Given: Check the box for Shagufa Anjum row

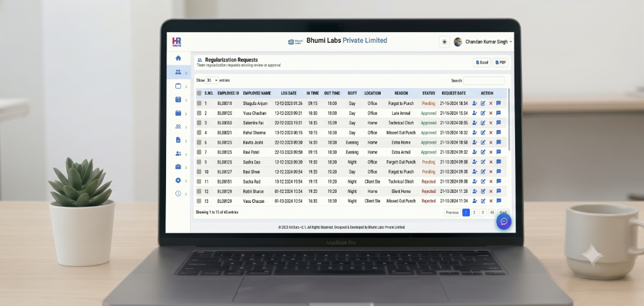Looking at the screenshot, I should [x=199, y=104].
